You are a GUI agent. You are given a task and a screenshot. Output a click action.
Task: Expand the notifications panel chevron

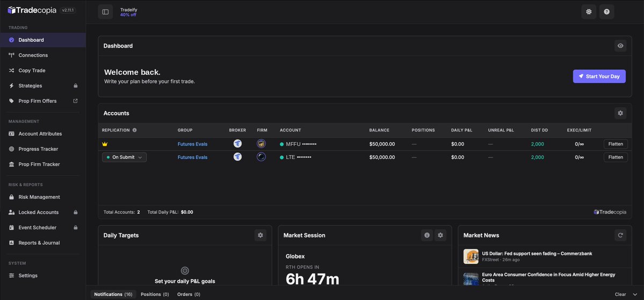pyautogui.click(x=635, y=294)
